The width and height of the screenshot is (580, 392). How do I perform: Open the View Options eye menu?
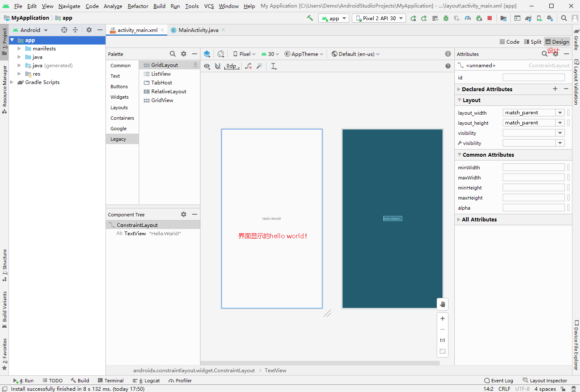[x=207, y=66]
